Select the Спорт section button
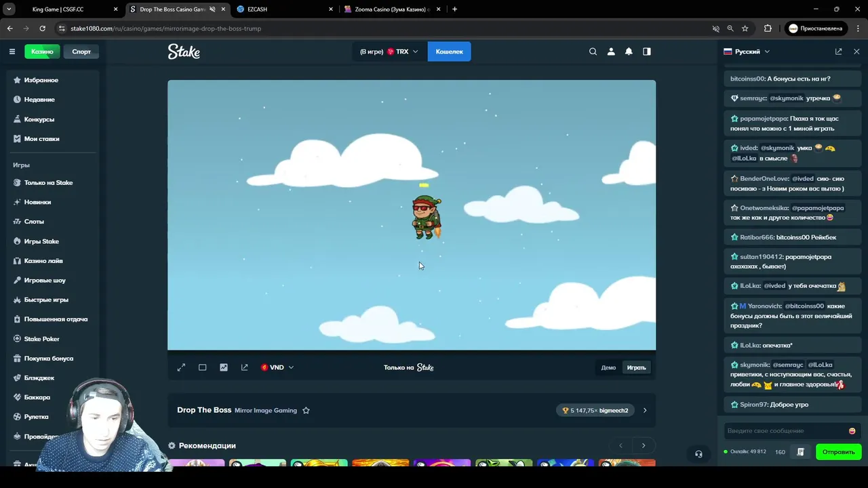Screen dimensions: 868x488 click(x=81, y=52)
